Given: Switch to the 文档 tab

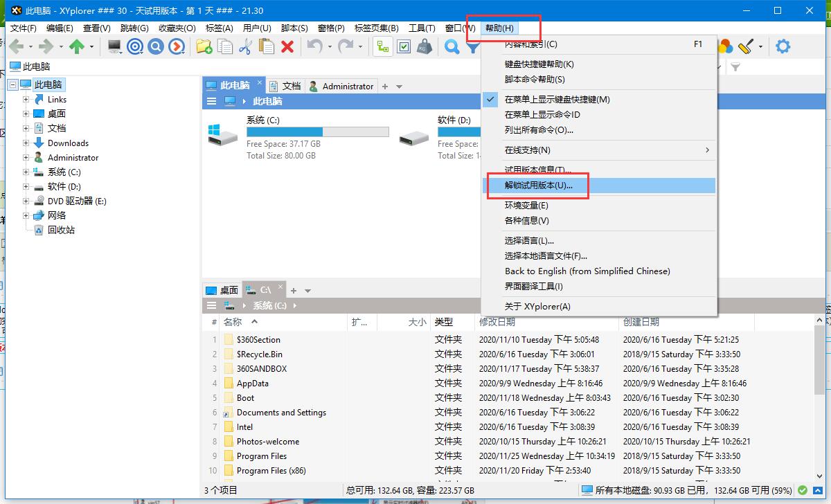Looking at the screenshot, I should point(285,86).
